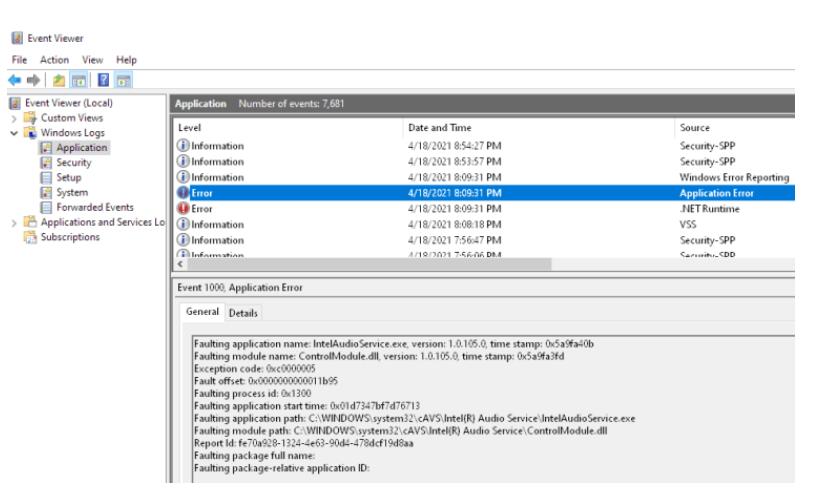The image size is (820, 492).
Task: Select Forwarded Events in the tree
Action: [x=94, y=207]
